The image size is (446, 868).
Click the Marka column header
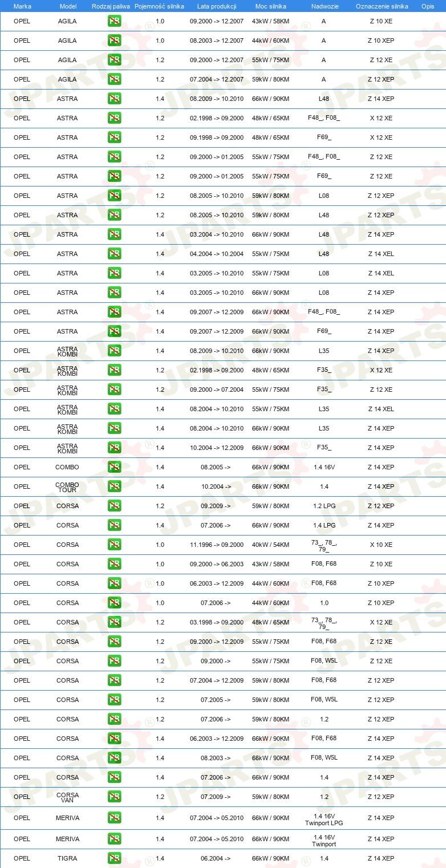(22, 6)
